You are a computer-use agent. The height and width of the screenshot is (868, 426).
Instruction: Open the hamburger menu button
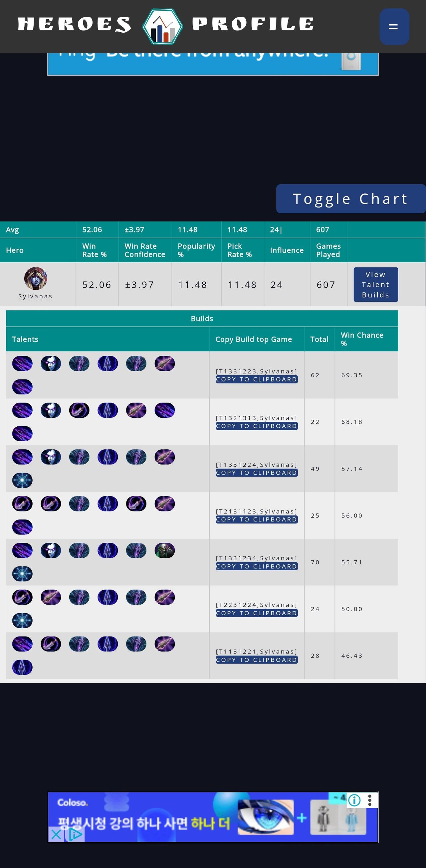[394, 27]
